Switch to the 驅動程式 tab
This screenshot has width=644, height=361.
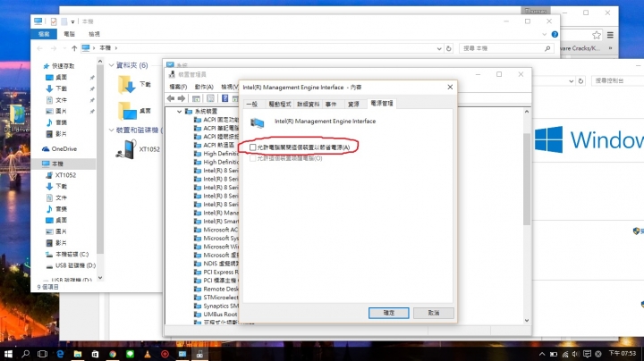click(280, 105)
